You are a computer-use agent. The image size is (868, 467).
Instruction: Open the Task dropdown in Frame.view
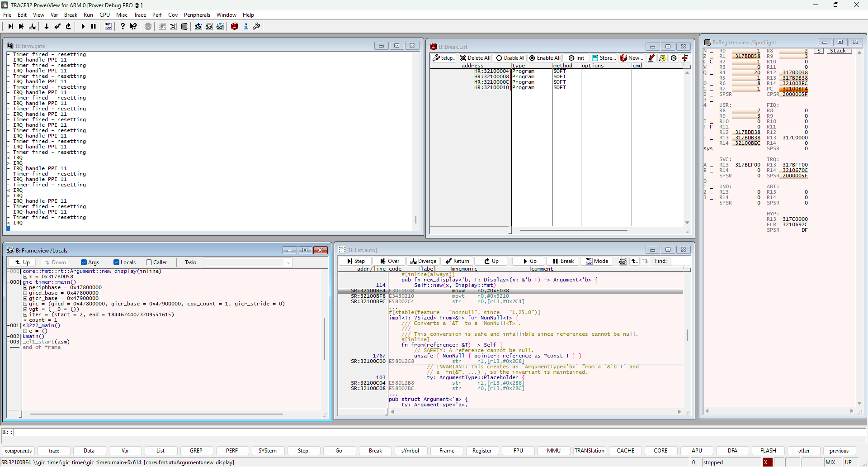tap(288, 262)
